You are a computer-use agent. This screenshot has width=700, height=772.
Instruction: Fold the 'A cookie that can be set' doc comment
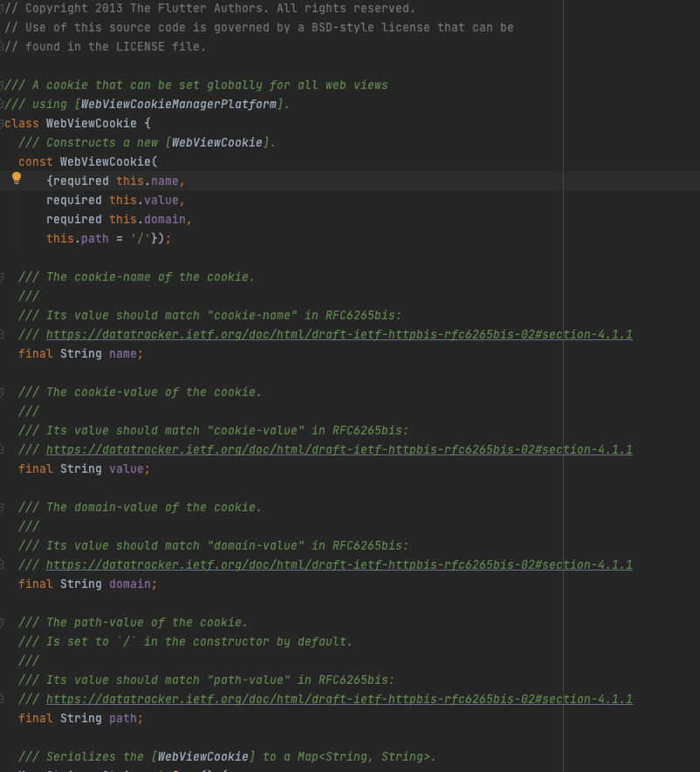pos(2,85)
